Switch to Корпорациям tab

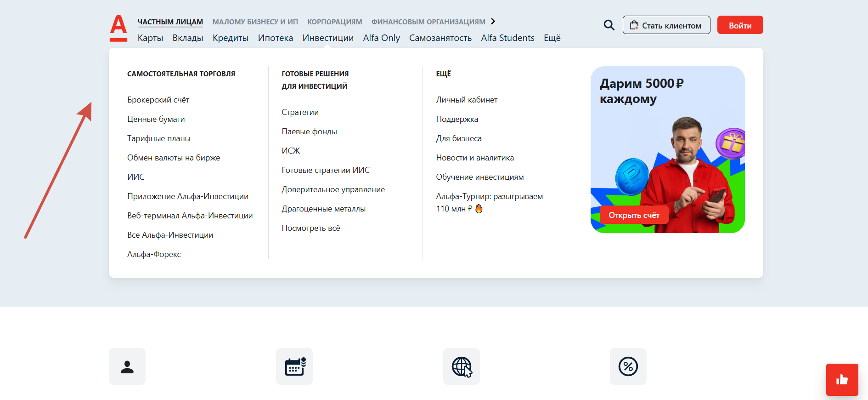point(335,22)
